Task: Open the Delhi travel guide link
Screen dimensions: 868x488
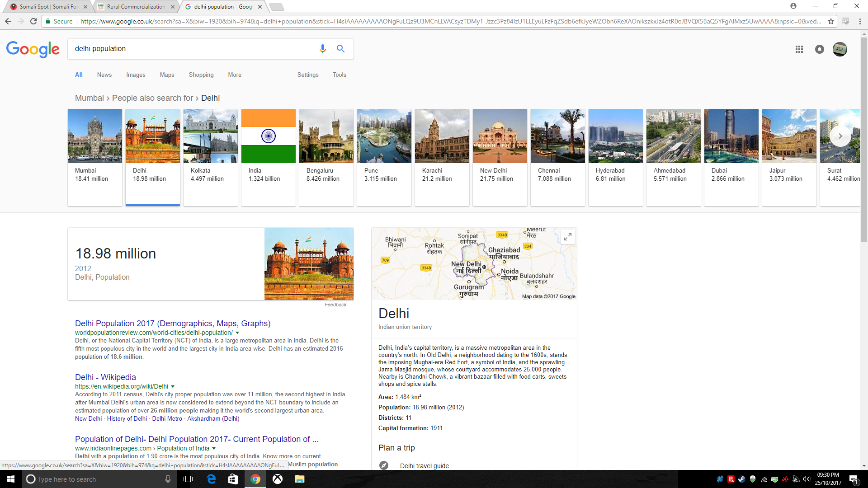Action: (x=425, y=466)
